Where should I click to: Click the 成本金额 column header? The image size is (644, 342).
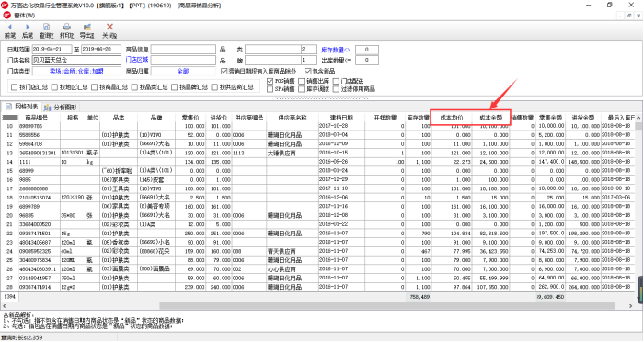pyautogui.click(x=490, y=118)
